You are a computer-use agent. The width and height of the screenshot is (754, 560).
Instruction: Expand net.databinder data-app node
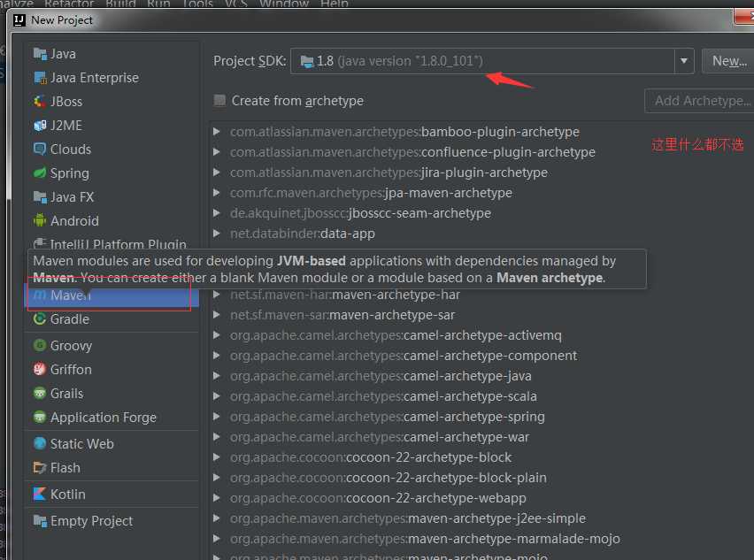coord(217,234)
